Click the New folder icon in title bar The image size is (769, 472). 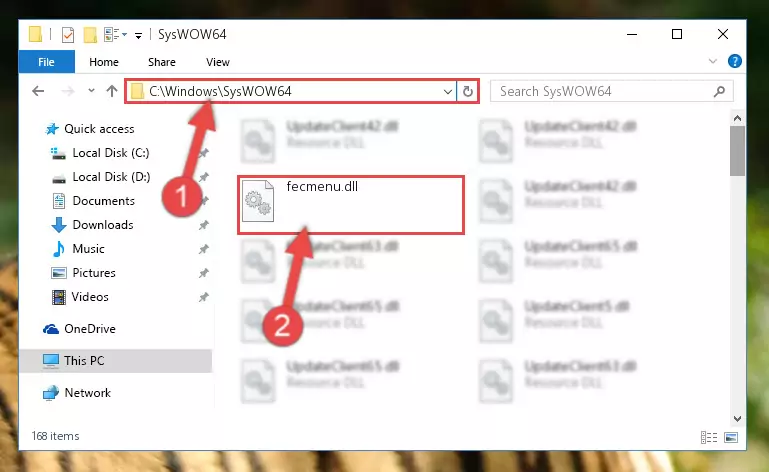pyautogui.click(x=90, y=35)
